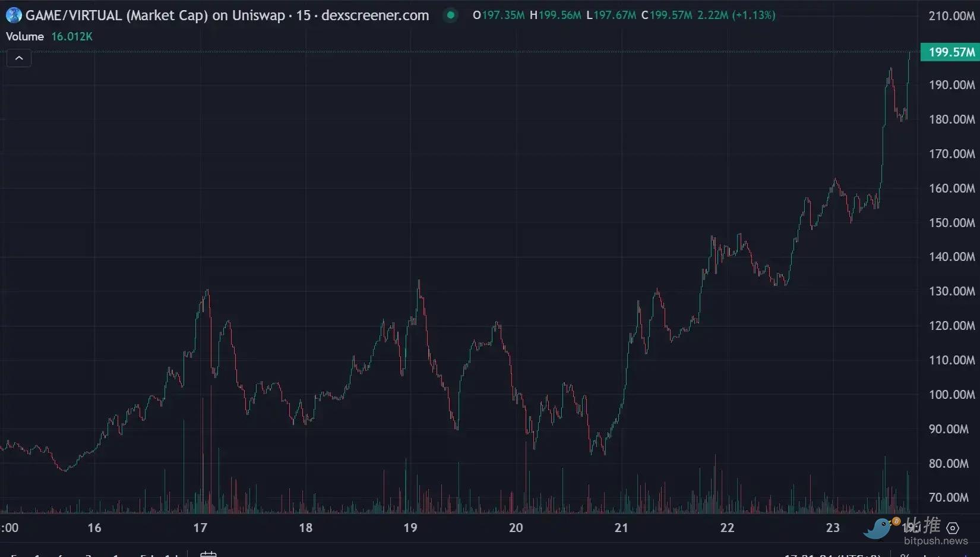Click the 110.00M price axis label
The image size is (980, 557).
(x=951, y=360)
